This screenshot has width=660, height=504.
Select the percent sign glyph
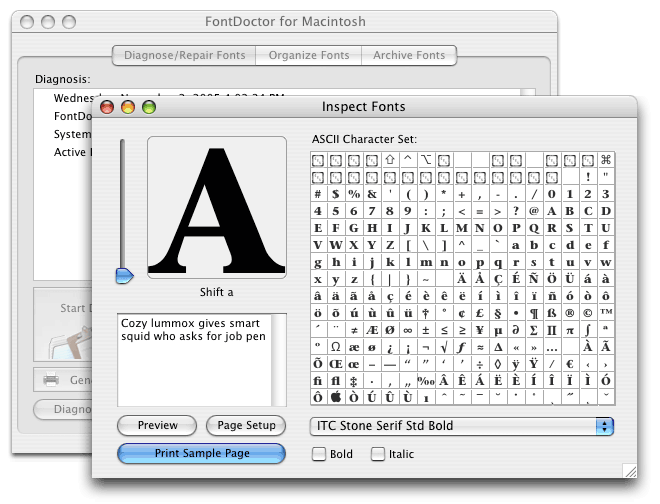[354, 194]
